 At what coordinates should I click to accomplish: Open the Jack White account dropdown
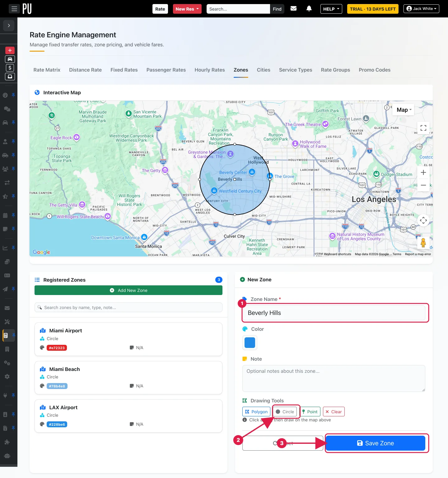click(421, 8)
